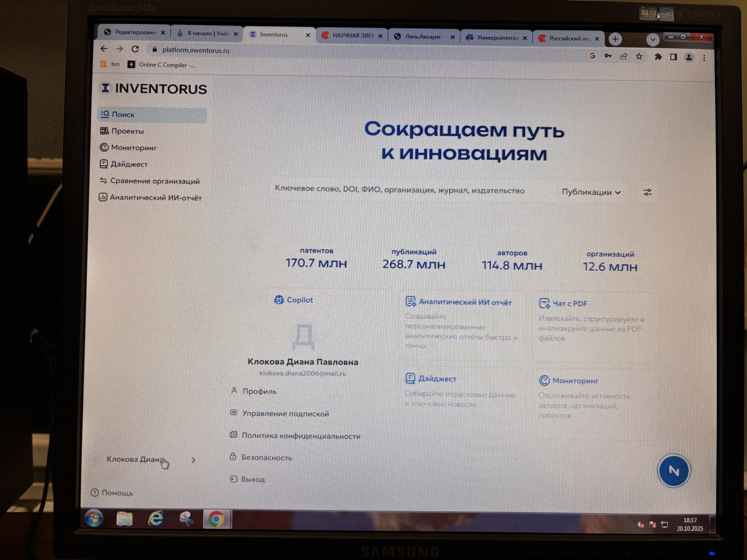Expand the Публикации search type dropdown

tap(591, 192)
